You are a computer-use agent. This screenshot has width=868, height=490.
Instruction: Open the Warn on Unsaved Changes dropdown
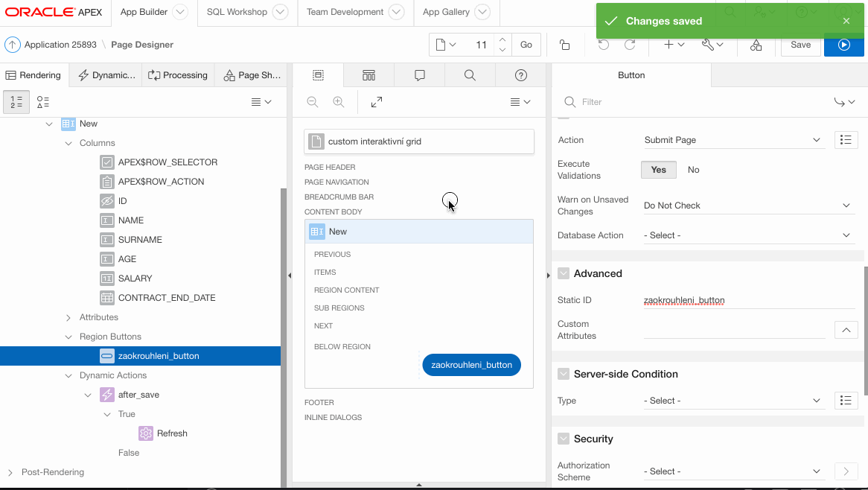coord(747,206)
